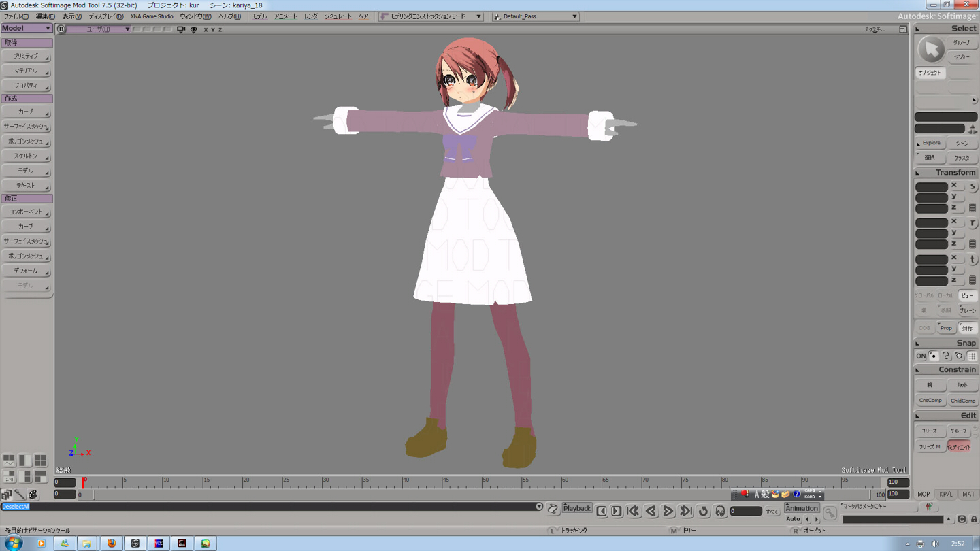This screenshot has width=980, height=551.
Task: Open the Model module dropdown
Action: [27, 28]
